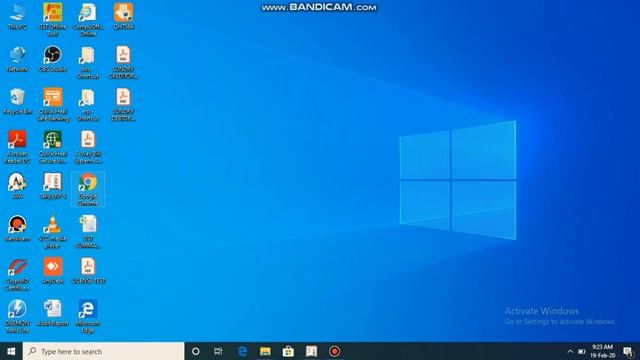Viewport: 640px width, 360px height.
Task: Open the doc - Shortcut folder
Action: pos(88,62)
